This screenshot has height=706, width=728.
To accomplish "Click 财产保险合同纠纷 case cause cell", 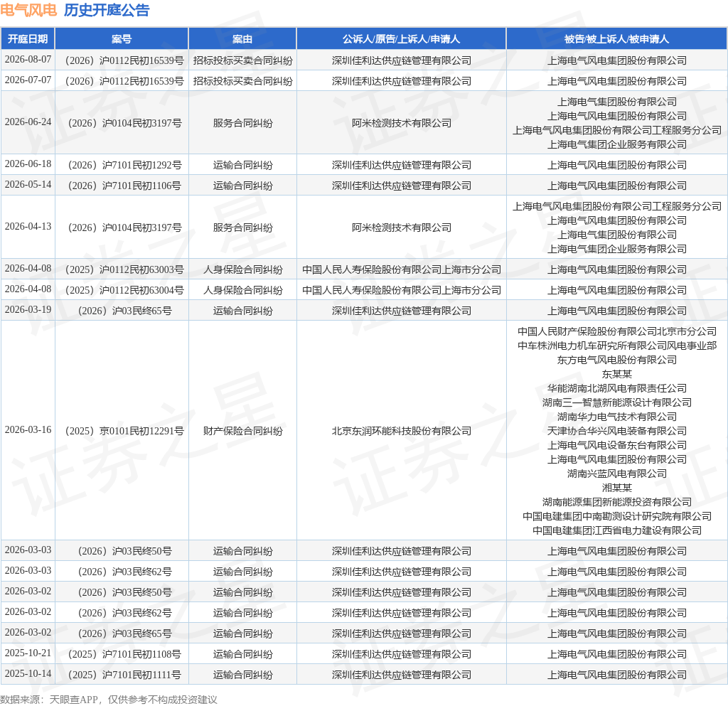I will pyautogui.click(x=243, y=431).
